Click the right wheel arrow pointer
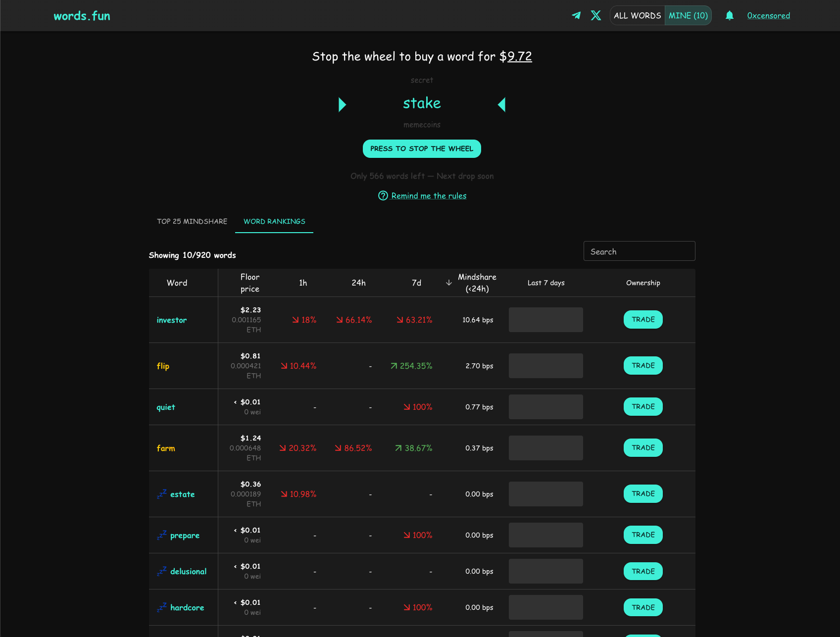Image resolution: width=840 pixels, height=637 pixels. 501,104
